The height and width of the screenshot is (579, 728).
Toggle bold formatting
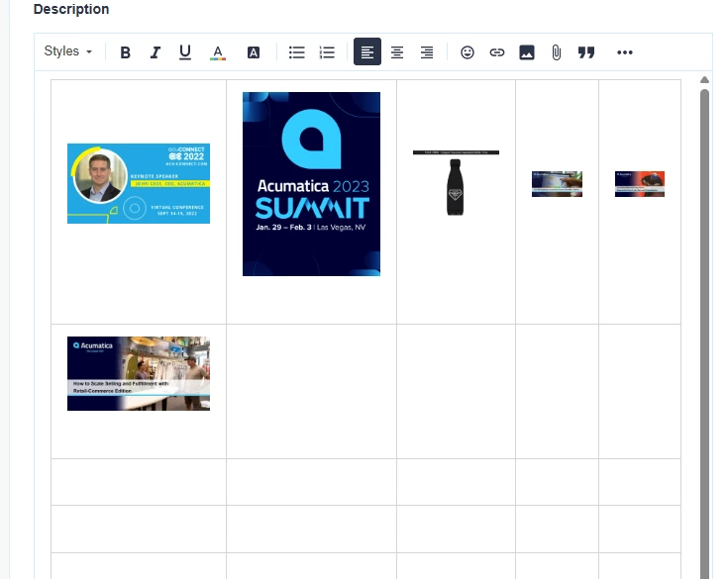125,52
